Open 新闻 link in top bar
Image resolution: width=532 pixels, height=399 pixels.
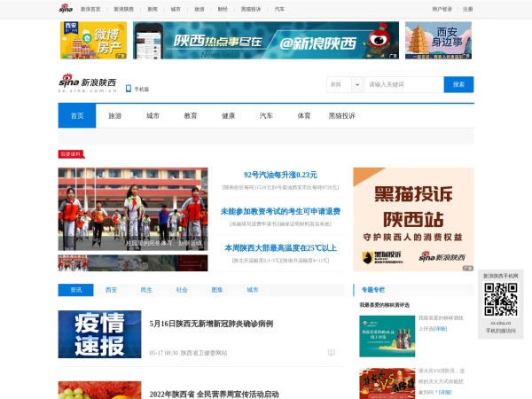(x=153, y=9)
